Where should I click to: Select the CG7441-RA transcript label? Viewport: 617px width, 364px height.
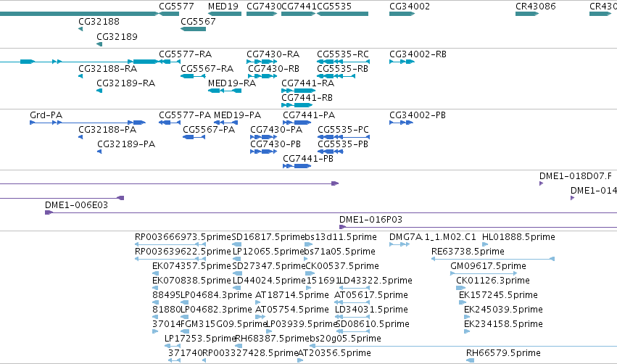click(x=307, y=83)
